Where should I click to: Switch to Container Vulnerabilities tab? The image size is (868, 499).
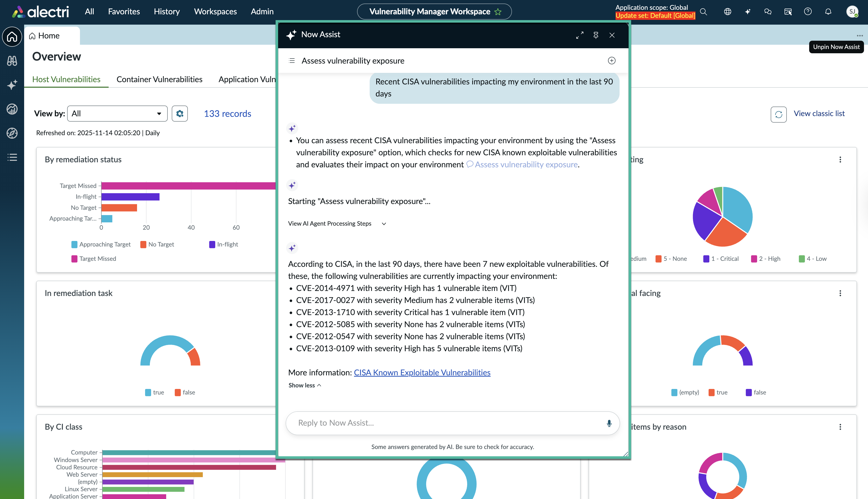pyautogui.click(x=159, y=79)
